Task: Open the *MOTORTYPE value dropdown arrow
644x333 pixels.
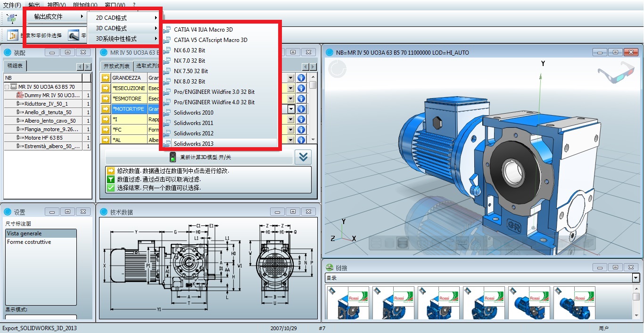Action: click(291, 109)
